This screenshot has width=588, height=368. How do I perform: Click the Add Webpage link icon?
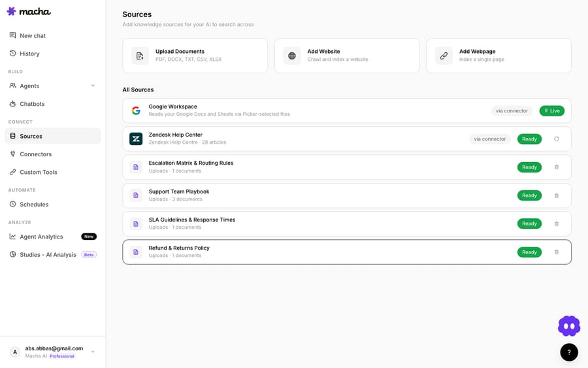point(444,56)
